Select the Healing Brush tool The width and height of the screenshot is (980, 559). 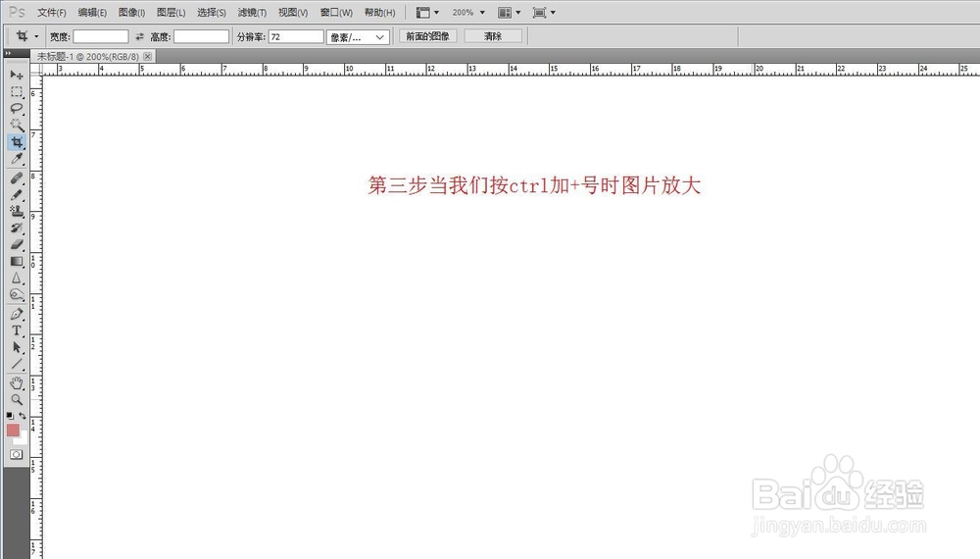[x=17, y=178]
